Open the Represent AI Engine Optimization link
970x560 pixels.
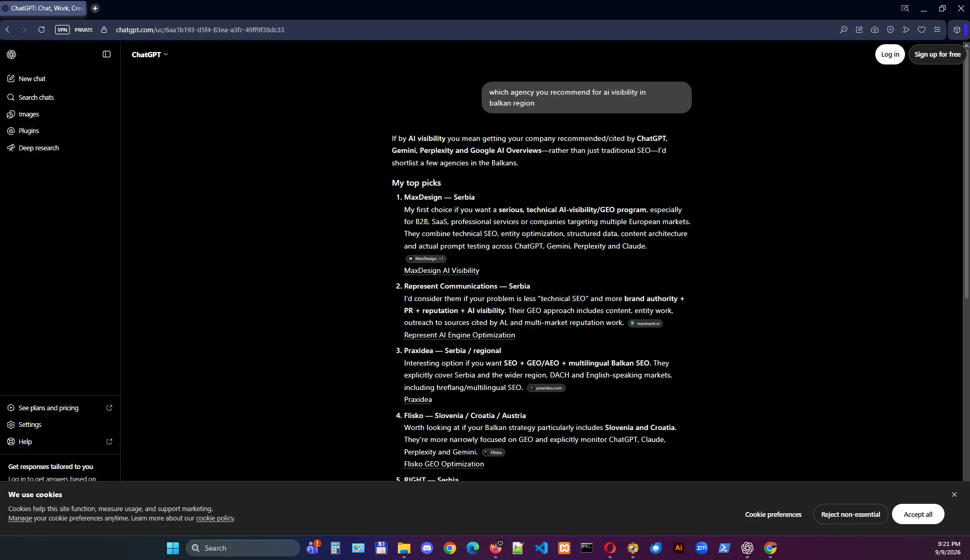pyautogui.click(x=459, y=335)
